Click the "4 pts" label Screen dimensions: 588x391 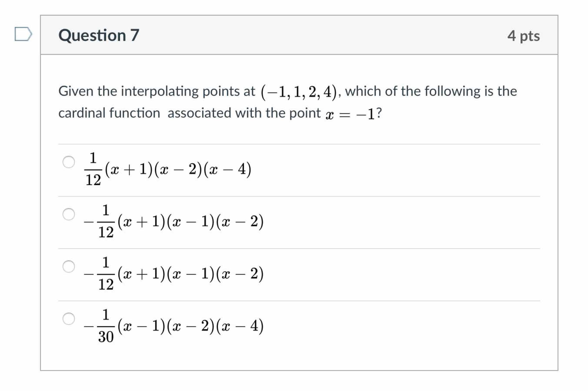pyautogui.click(x=524, y=36)
